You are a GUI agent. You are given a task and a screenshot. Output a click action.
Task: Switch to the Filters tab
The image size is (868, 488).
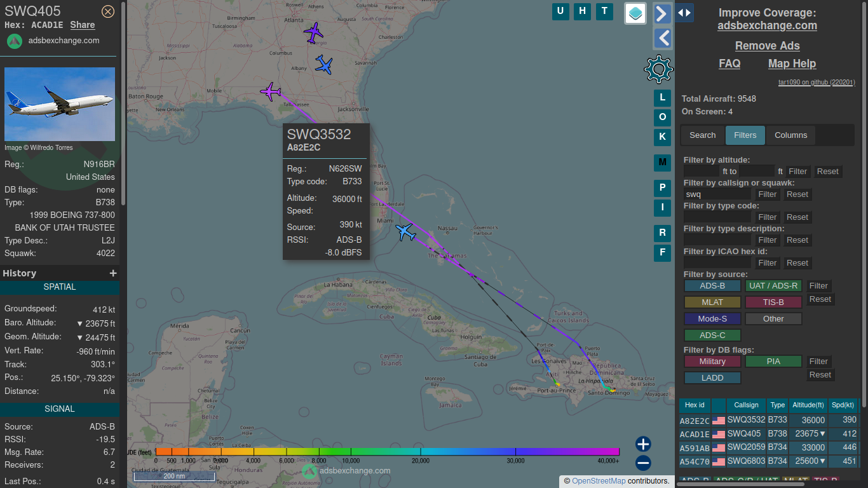745,135
